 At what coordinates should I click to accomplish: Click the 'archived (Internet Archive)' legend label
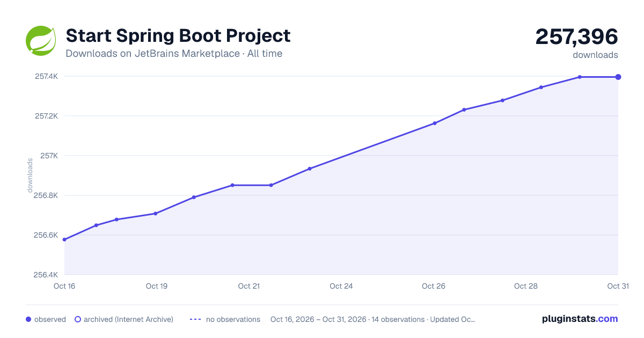[x=128, y=319]
